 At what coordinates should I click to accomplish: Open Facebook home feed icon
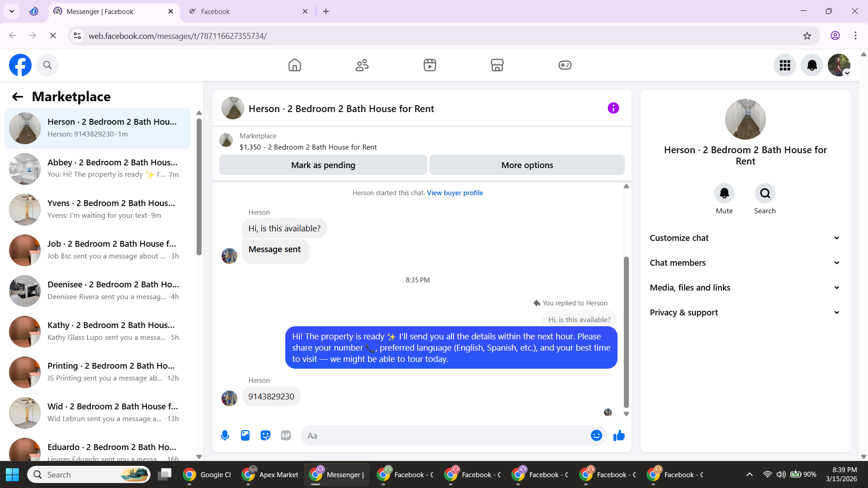coord(295,65)
